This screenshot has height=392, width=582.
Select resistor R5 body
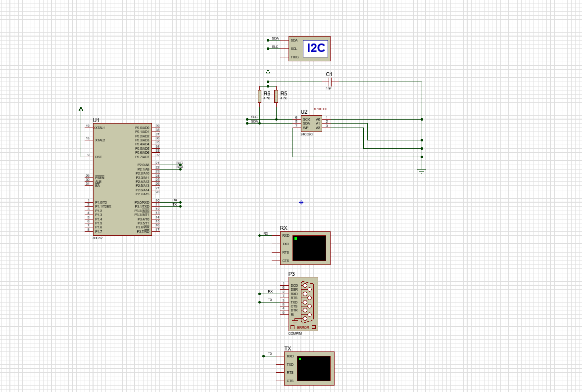[276, 96]
